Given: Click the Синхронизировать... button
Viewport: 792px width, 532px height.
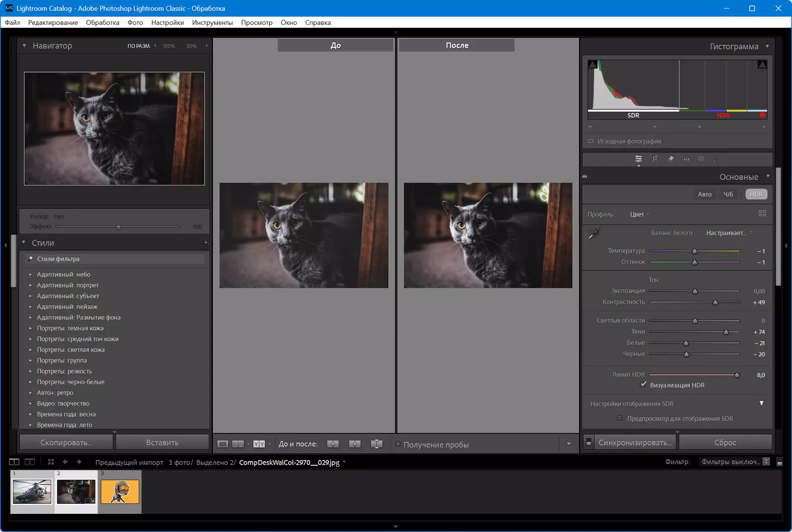Looking at the screenshot, I should pos(635,442).
